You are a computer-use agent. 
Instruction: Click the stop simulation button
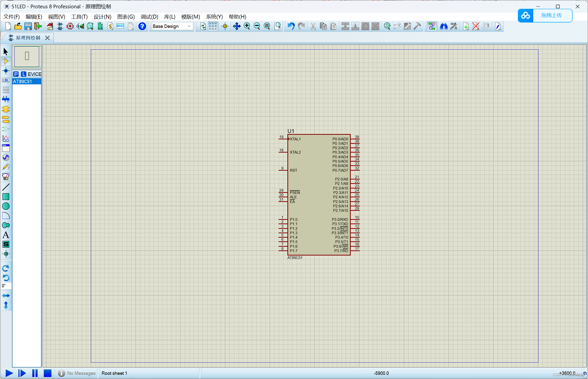coord(48,372)
